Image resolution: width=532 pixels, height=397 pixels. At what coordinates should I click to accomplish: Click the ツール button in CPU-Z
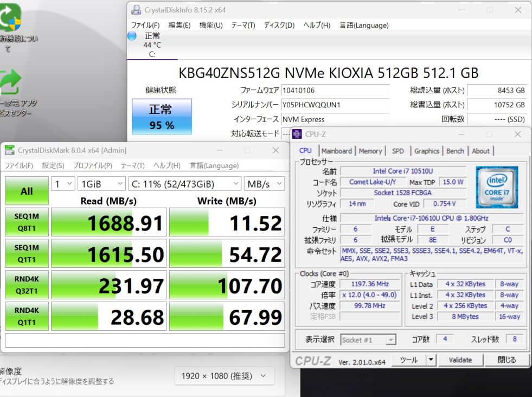point(409,360)
